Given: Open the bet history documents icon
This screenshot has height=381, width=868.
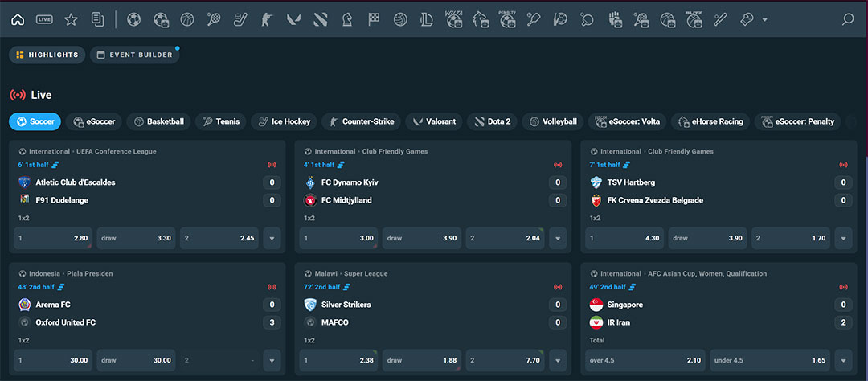Looking at the screenshot, I should (97, 20).
